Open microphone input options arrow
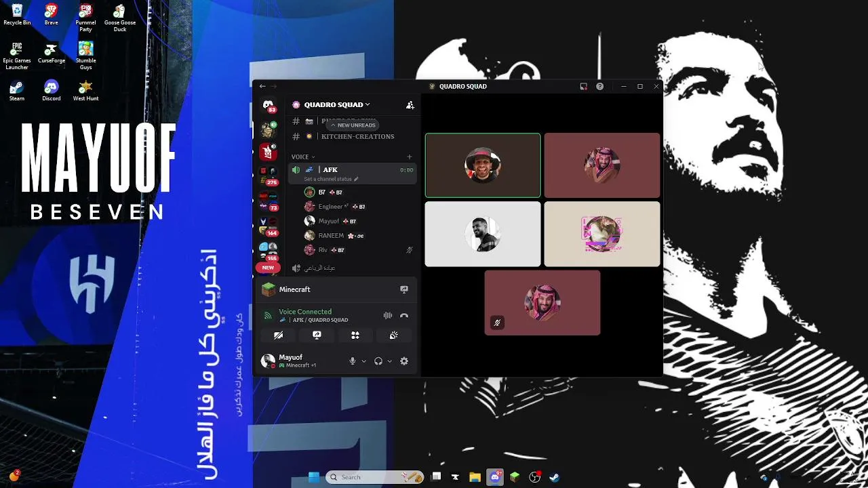 pyautogui.click(x=363, y=361)
